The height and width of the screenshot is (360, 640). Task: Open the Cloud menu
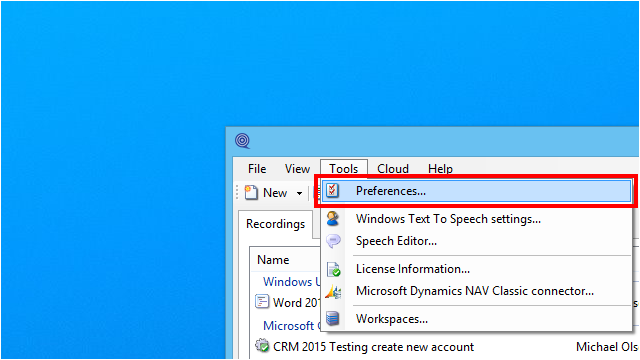pos(393,169)
